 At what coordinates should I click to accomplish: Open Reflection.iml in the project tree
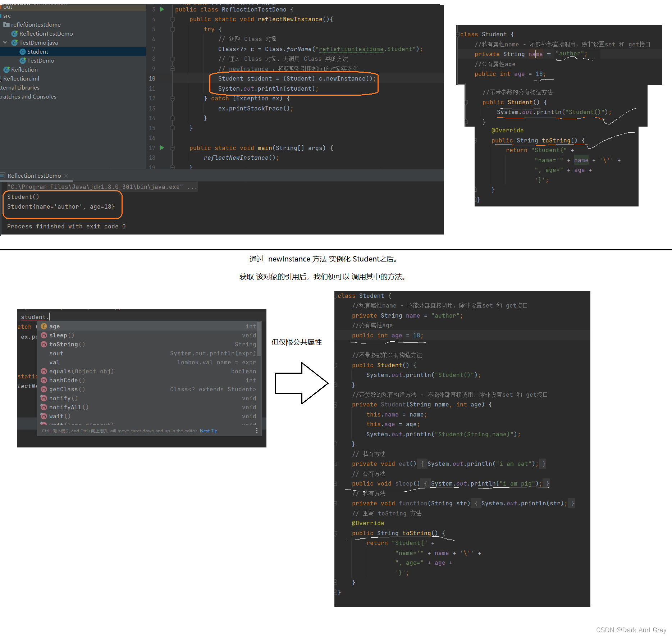click(21, 78)
